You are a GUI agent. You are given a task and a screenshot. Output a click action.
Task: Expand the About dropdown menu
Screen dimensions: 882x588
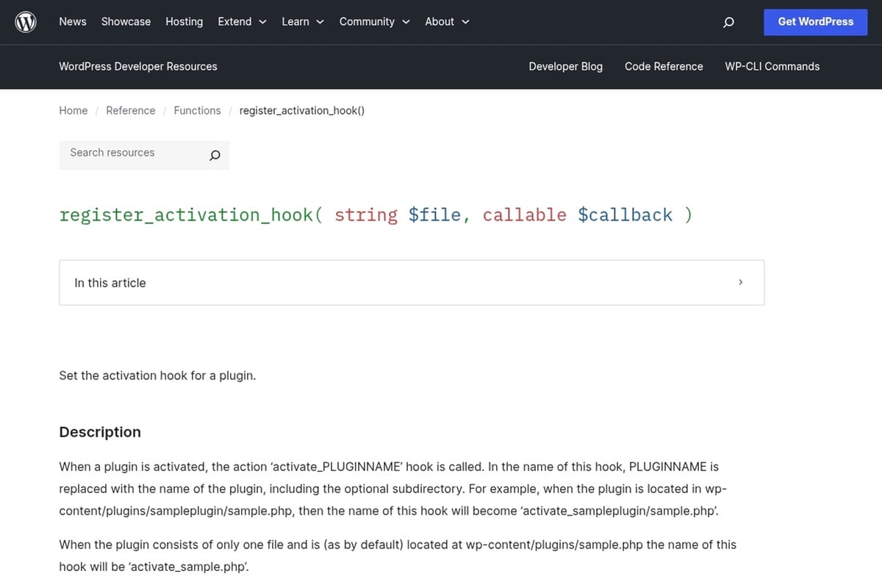pos(446,22)
